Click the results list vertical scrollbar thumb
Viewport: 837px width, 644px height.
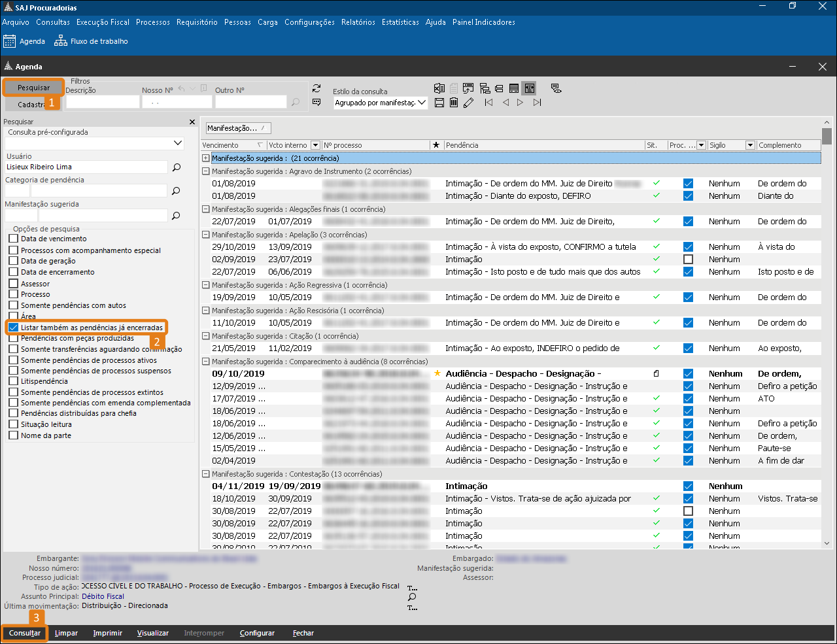[x=827, y=136]
